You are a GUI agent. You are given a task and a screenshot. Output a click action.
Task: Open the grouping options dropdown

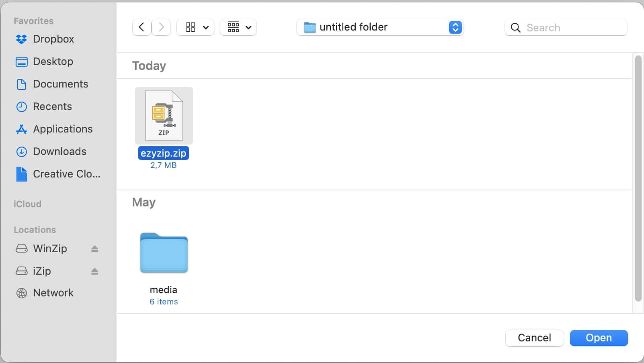pos(238,27)
